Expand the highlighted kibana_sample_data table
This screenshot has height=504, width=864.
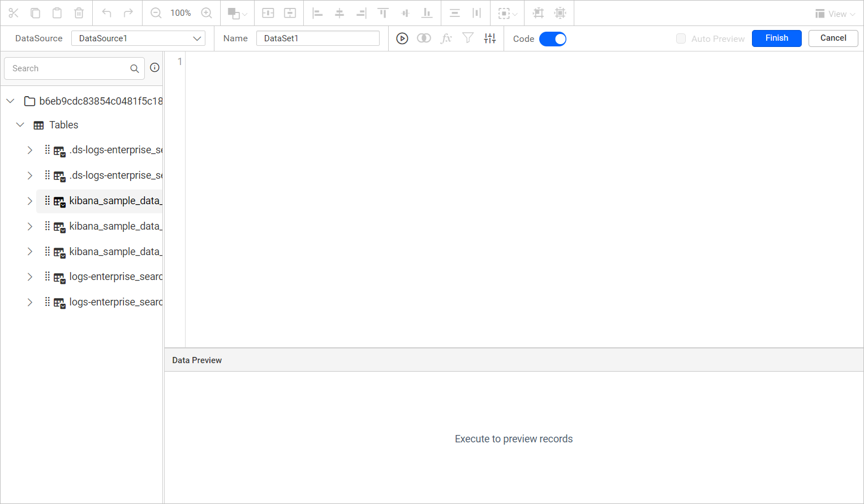[30, 201]
